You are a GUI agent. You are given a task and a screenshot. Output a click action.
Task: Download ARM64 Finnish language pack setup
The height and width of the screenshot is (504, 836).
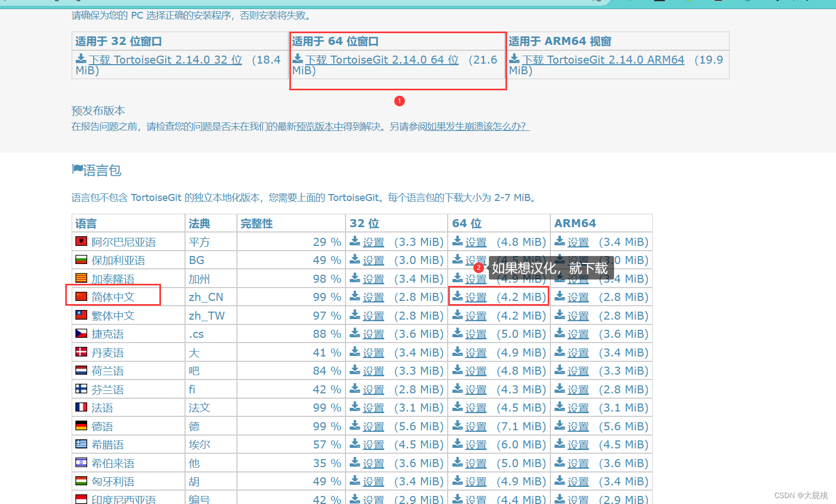(x=578, y=390)
